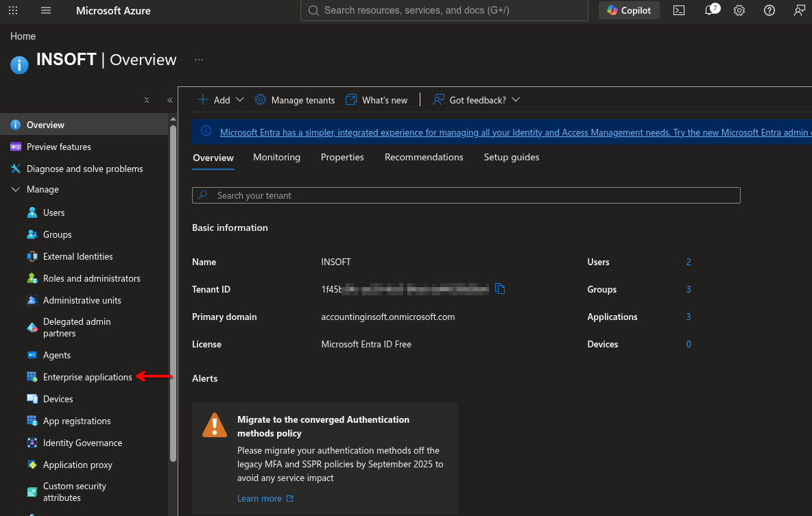Click the sidebar scroll up arrow
812x516 pixels.
click(x=173, y=119)
